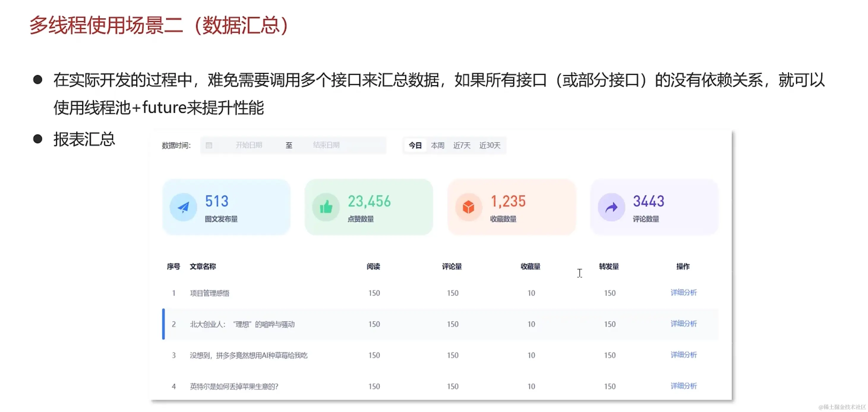Open 详细分析 link for row 3
868x412 pixels.
[683, 355]
